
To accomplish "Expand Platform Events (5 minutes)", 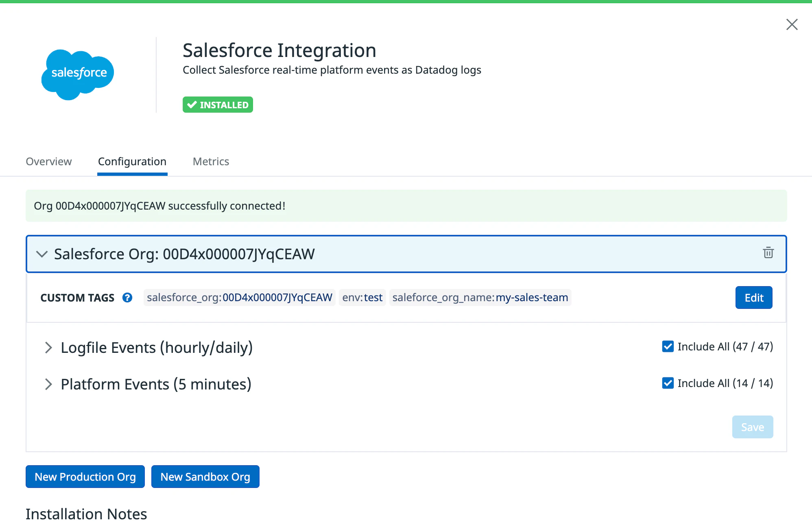I will [48, 384].
